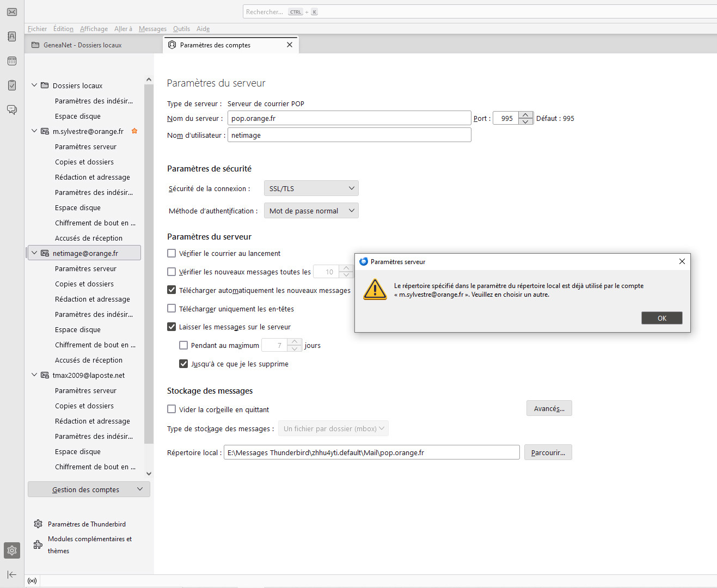The width and height of the screenshot is (717, 588).
Task: Open the Aller à menu
Action: pyautogui.click(x=123, y=29)
